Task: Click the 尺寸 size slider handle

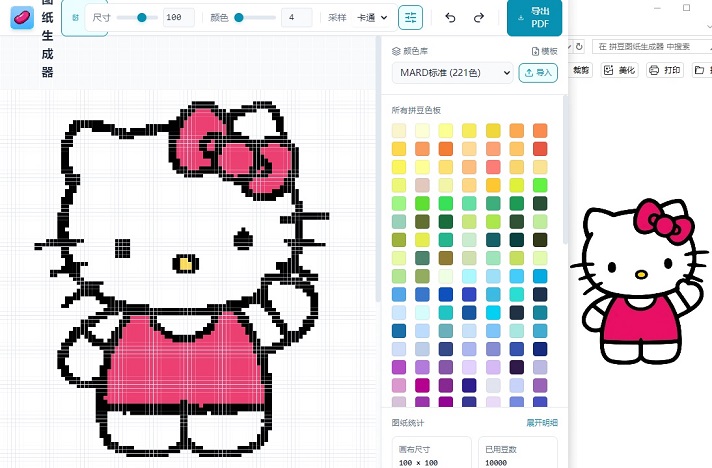Action: click(141, 17)
